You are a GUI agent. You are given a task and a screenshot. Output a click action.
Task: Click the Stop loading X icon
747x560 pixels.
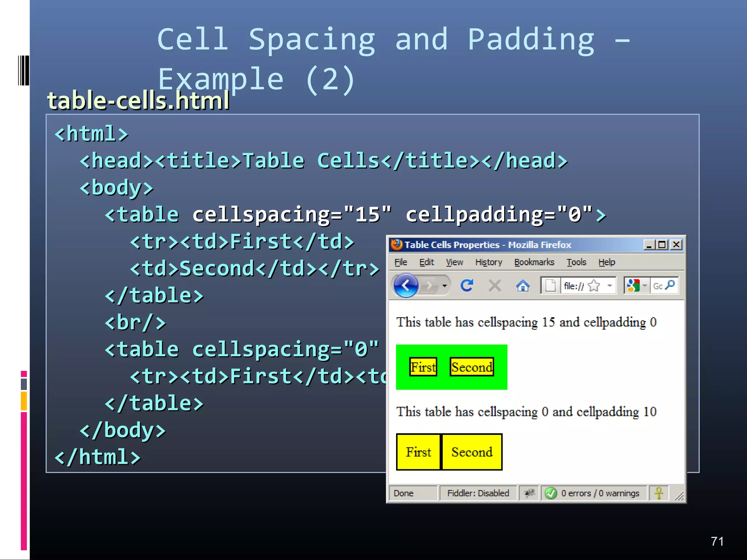pos(495,285)
